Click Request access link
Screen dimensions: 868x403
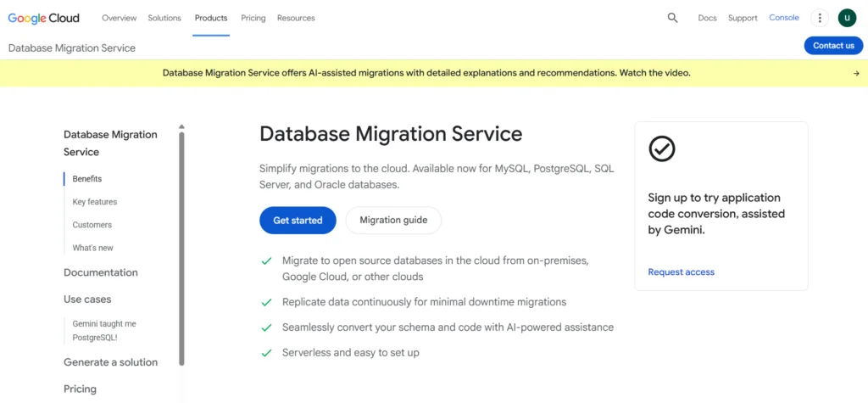(681, 272)
